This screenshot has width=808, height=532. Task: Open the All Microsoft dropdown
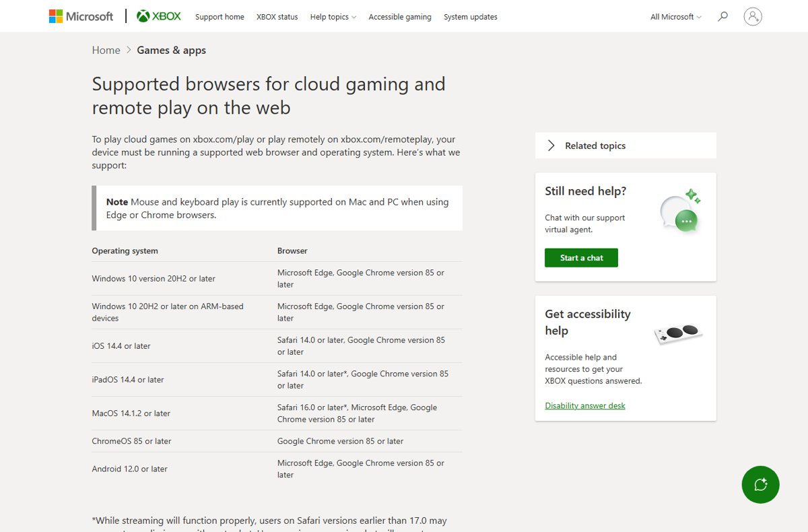(675, 17)
